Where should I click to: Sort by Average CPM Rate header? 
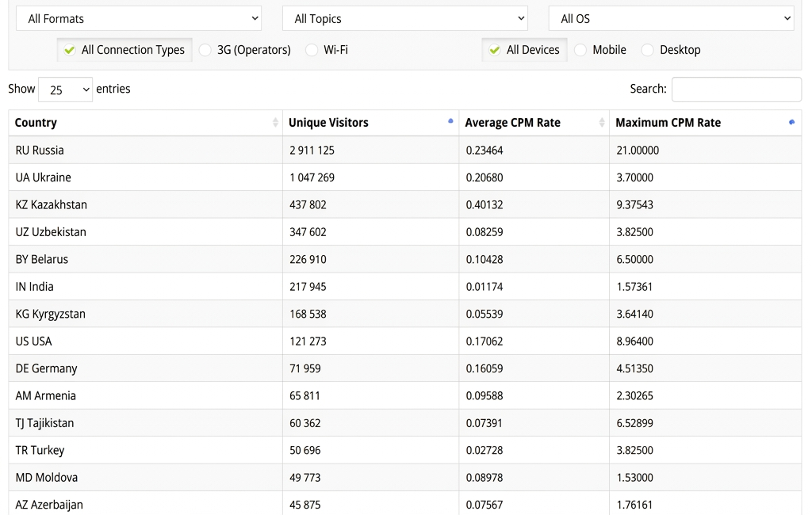click(534, 123)
